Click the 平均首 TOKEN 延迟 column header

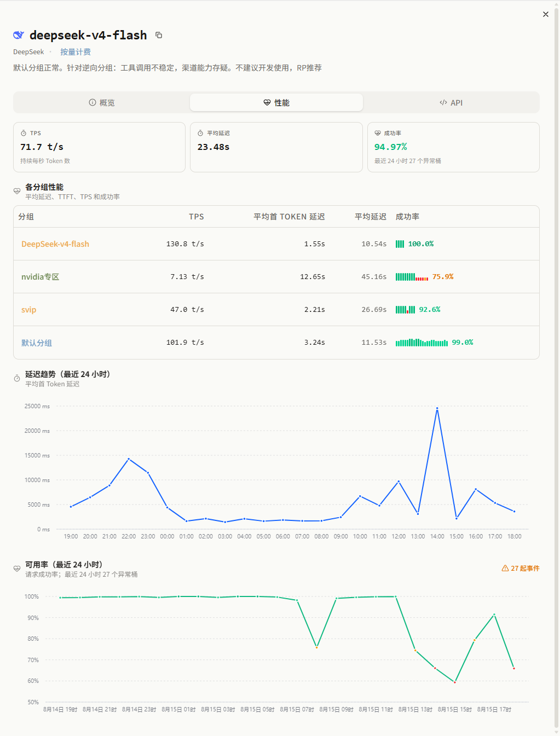point(289,217)
